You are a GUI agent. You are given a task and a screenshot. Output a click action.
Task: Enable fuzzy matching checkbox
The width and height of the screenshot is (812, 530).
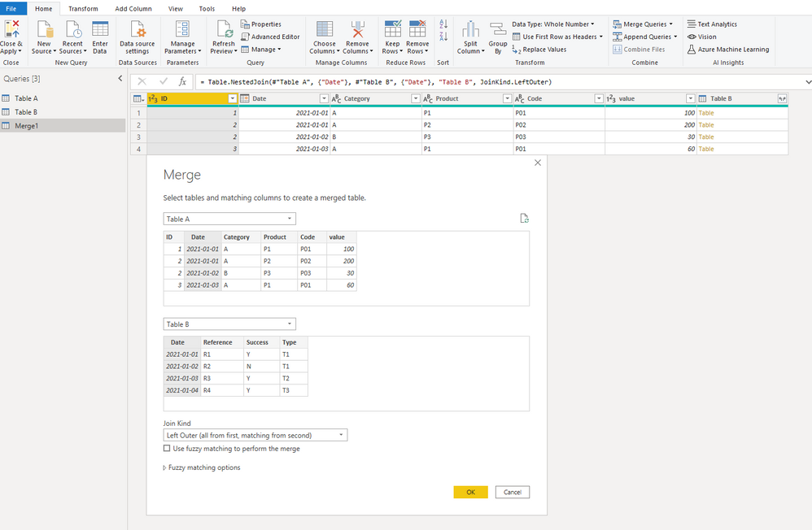click(167, 448)
